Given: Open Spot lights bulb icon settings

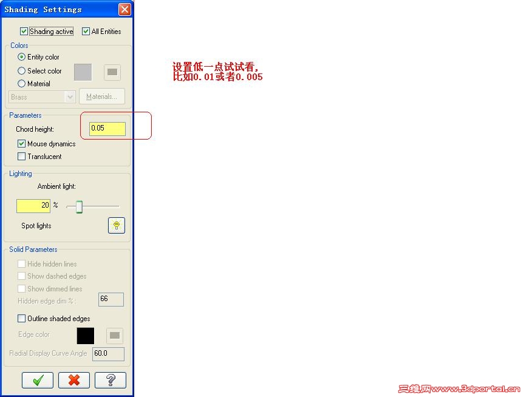Looking at the screenshot, I should [117, 225].
